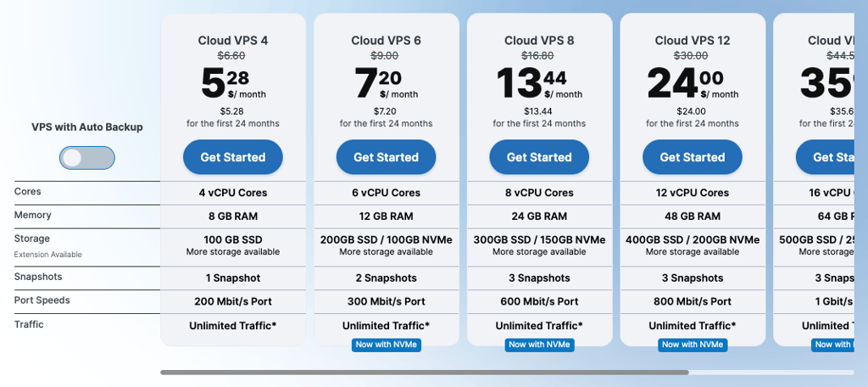The height and width of the screenshot is (387, 868).
Task: Click the 8 GB RAM cell
Action: point(233,216)
